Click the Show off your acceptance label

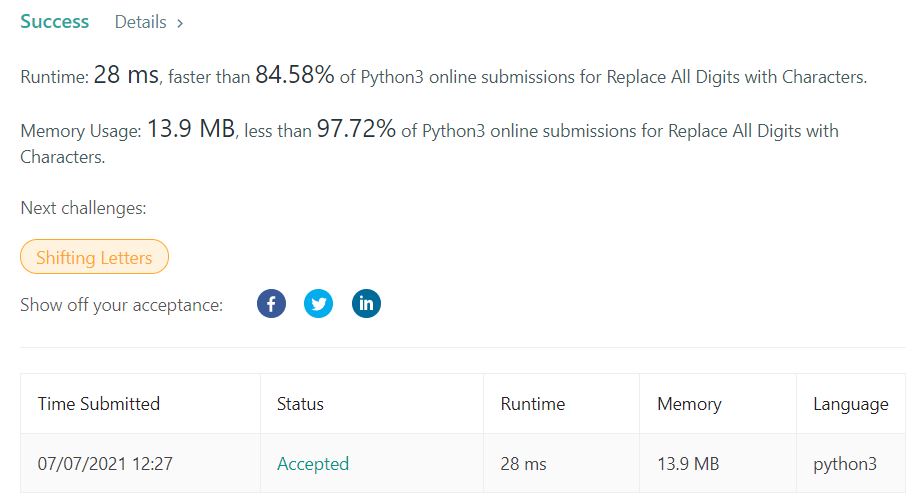[121, 305]
